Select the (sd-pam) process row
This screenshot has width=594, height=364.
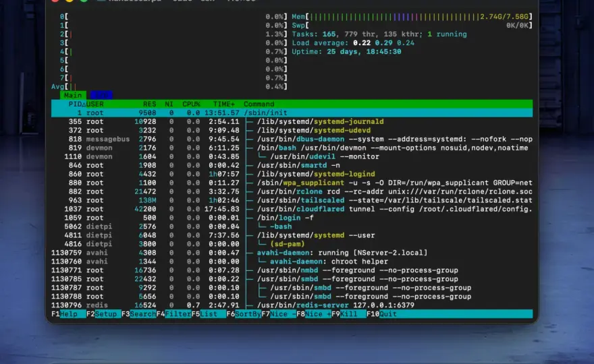(x=292, y=244)
